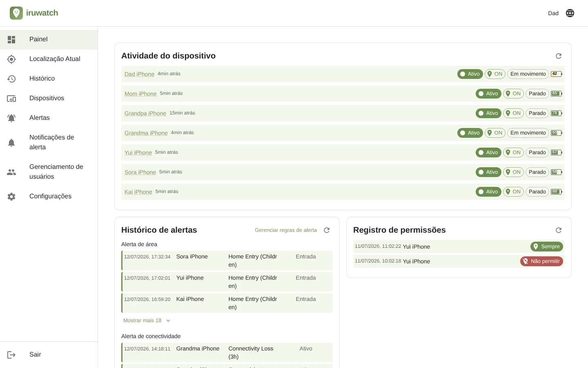Click Dad iPhone location ON badge
588x368 pixels.
pos(495,74)
